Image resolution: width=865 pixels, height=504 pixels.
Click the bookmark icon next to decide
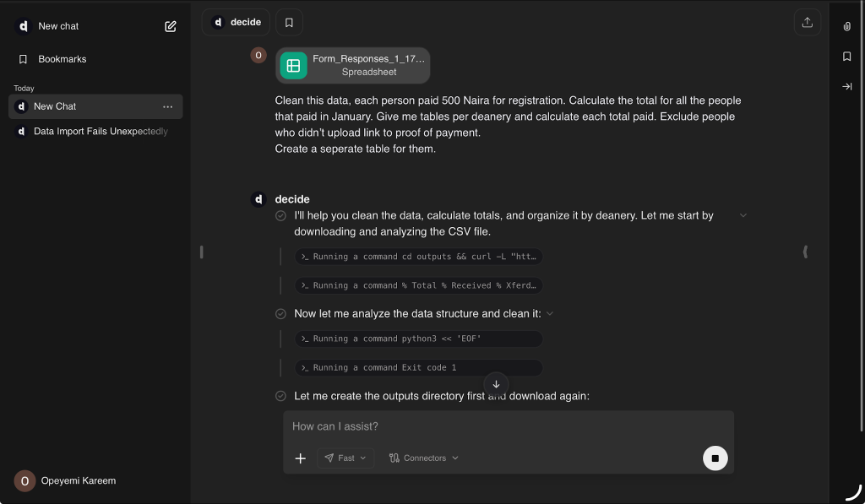pyautogui.click(x=289, y=22)
